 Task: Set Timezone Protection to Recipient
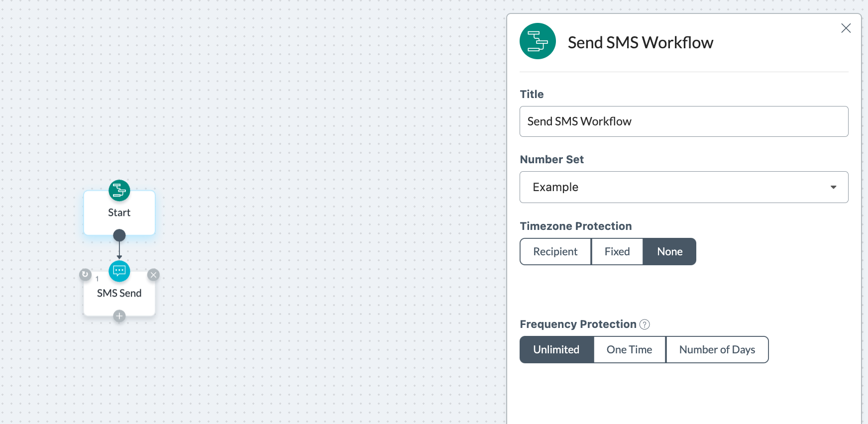click(555, 252)
